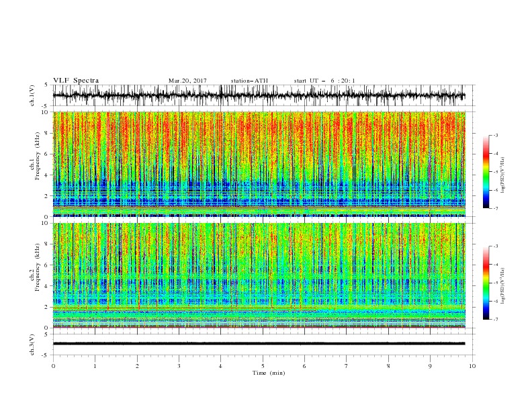Click tick label "0" on the time axis
Viewport: 532px width, 411px height.
53,366
